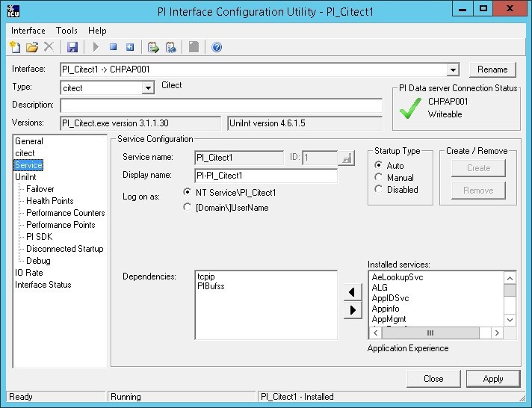
Task: Open the Interface menu
Action: click(28, 31)
